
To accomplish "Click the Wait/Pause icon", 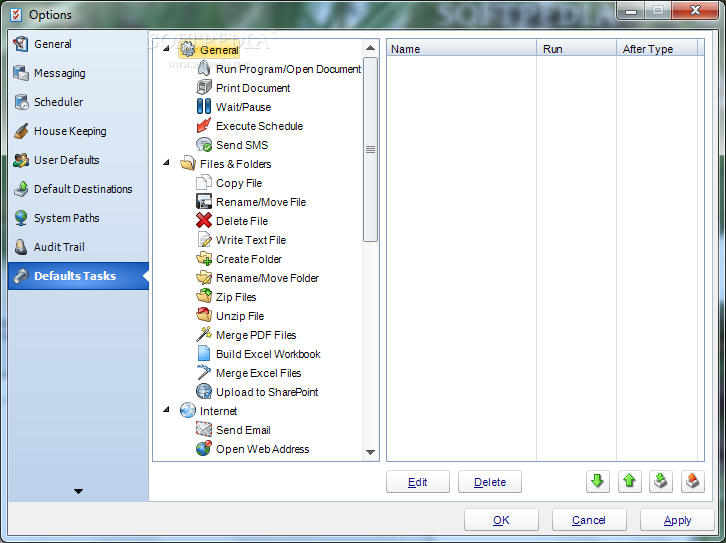I will pyautogui.click(x=204, y=107).
